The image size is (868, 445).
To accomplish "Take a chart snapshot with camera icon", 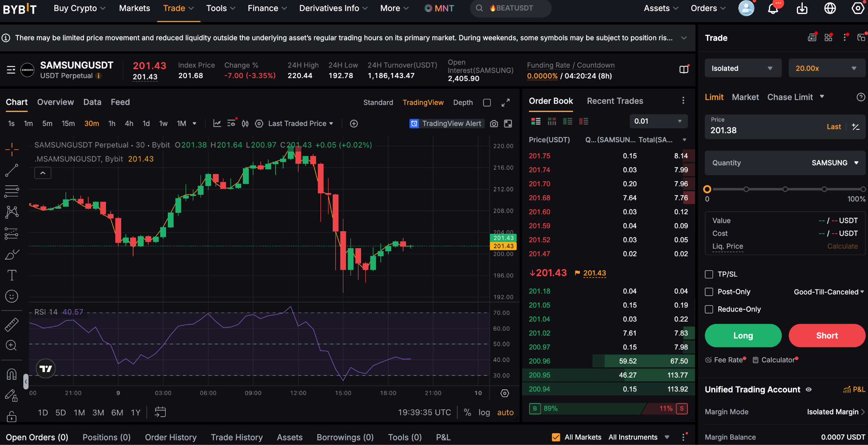I will pyautogui.click(x=494, y=123).
